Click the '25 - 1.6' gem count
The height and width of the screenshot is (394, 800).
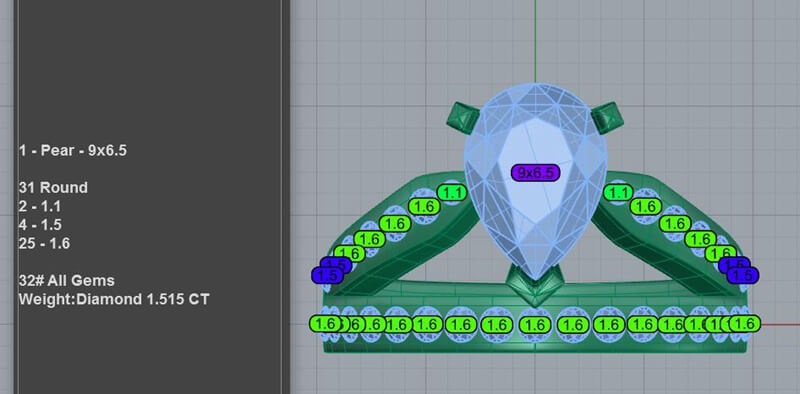coord(44,243)
